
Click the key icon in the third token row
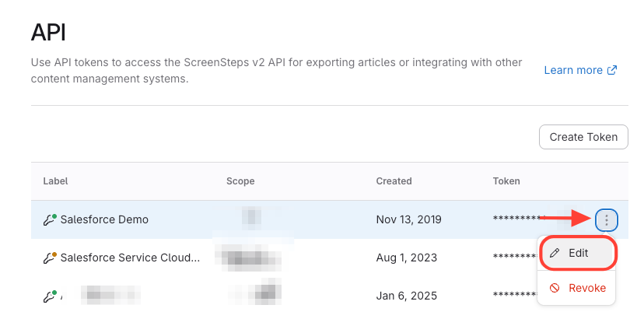50,296
